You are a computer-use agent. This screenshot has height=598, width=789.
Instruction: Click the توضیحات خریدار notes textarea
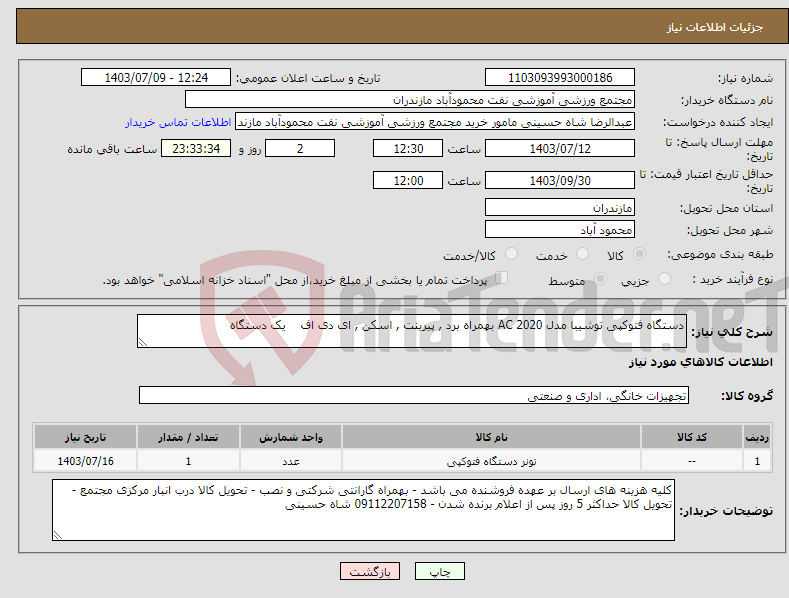363,510
